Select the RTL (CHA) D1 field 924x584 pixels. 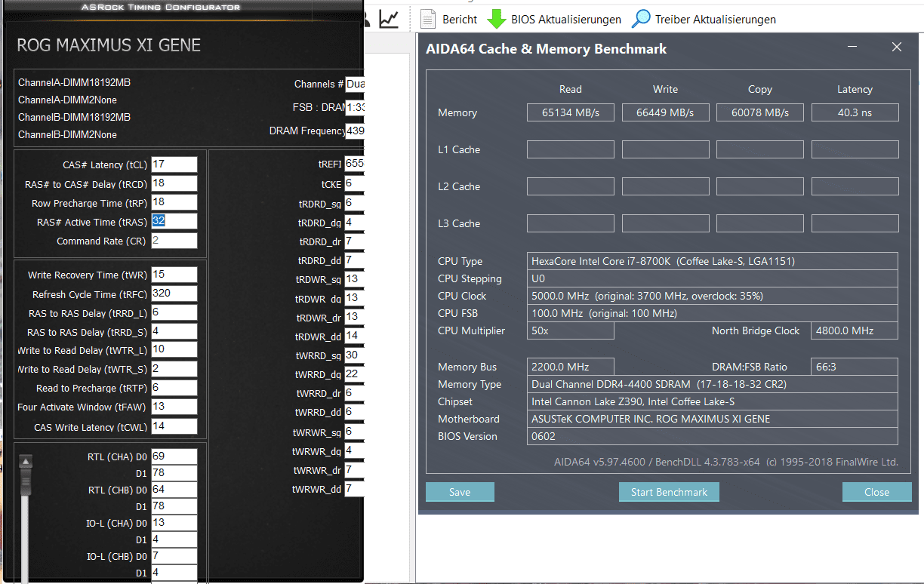pos(174,473)
